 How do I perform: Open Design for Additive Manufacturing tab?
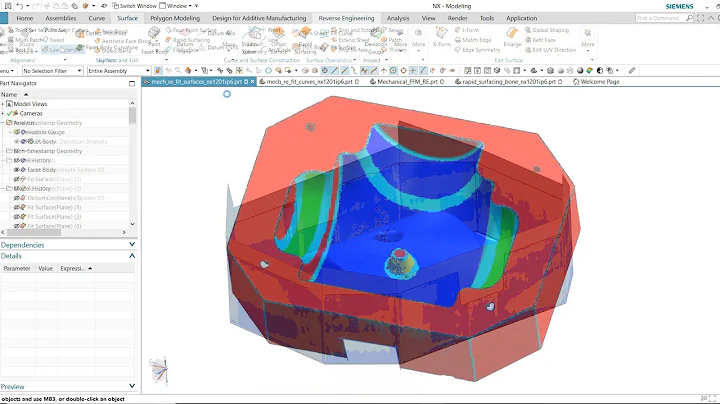point(259,18)
